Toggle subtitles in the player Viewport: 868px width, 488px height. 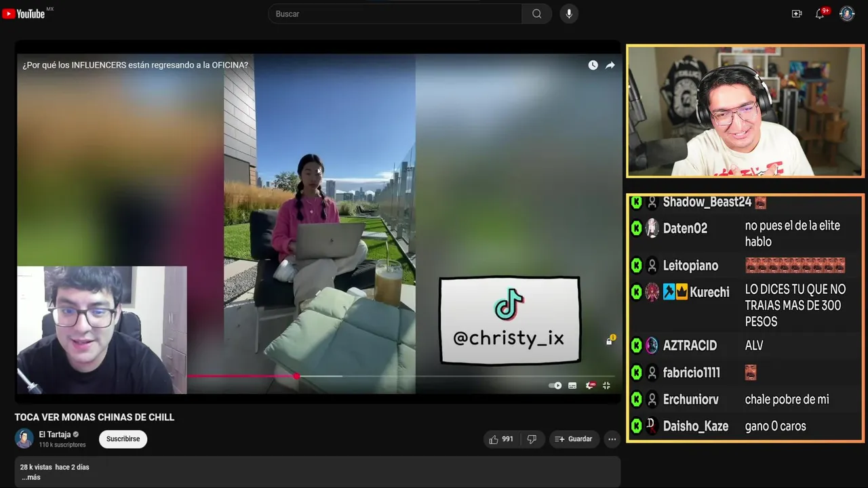tap(572, 386)
